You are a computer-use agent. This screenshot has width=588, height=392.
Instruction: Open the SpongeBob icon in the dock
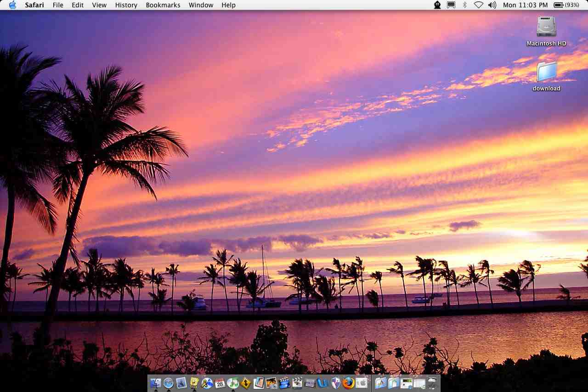tap(194, 383)
